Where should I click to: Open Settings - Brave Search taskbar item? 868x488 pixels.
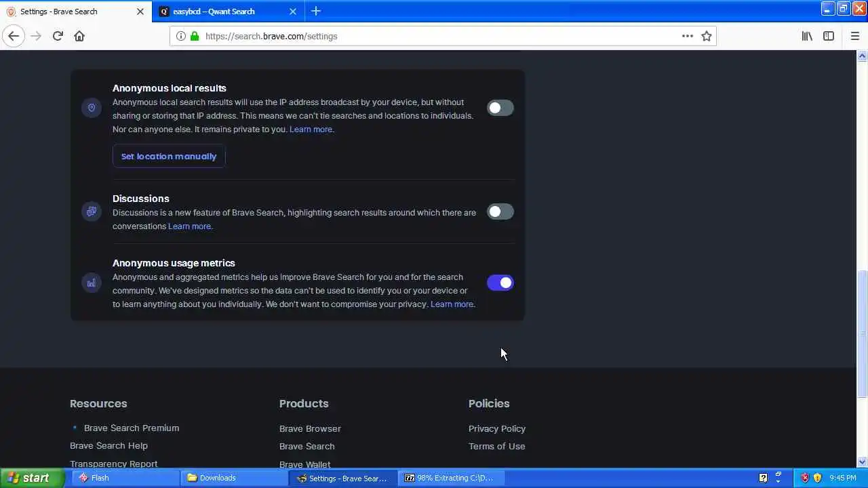click(x=342, y=478)
